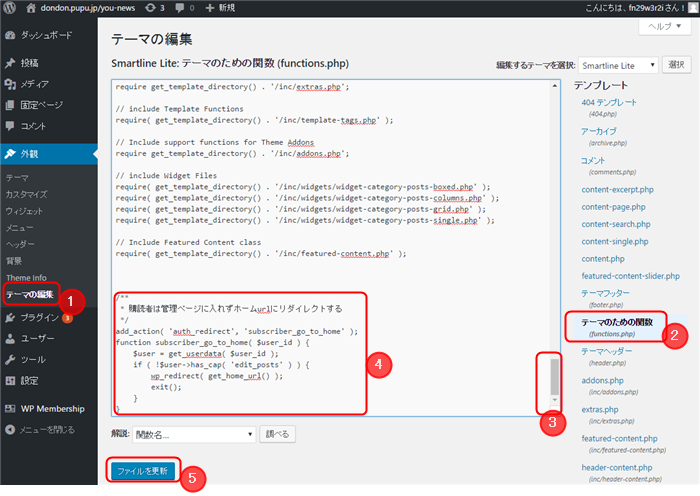
Task: Open the comments bubble icon in admin bar
Action: 180,8
